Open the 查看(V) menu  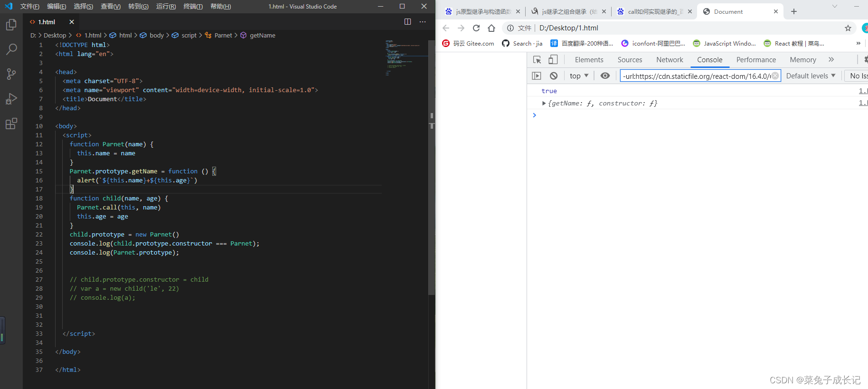click(x=111, y=6)
